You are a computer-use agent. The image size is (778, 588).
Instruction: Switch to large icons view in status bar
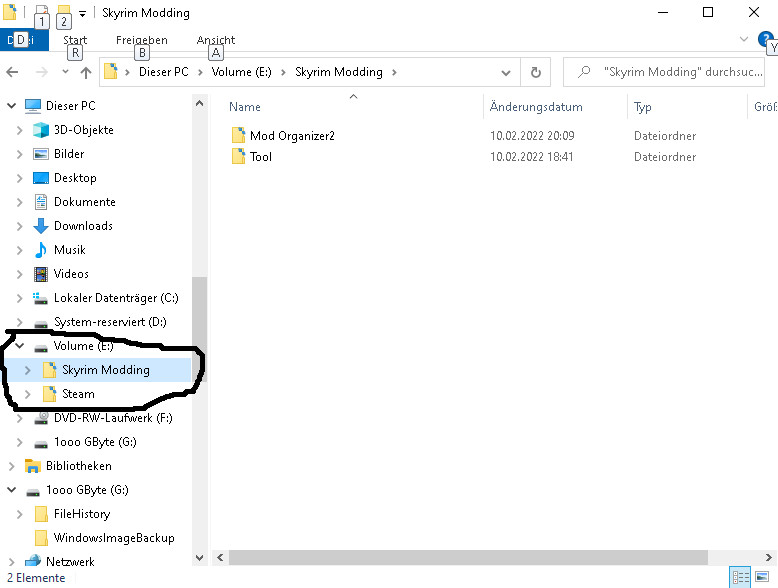pyautogui.click(x=763, y=577)
